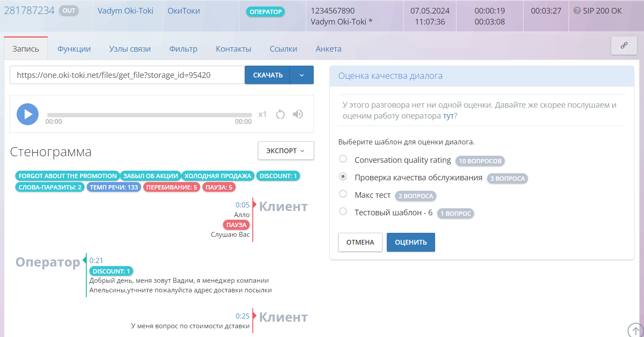Image resolution: width=644 pixels, height=337 pixels.
Task: Click the SIP 200 OK status text
Action: (x=602, y=11)
